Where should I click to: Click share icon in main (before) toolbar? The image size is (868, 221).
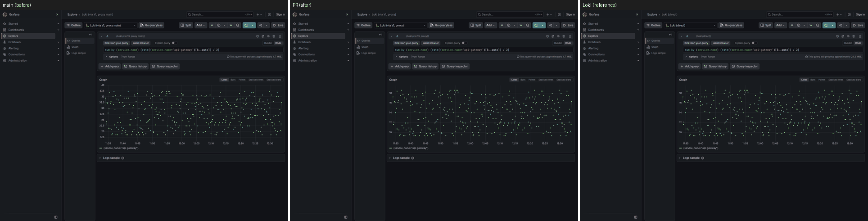260,25
